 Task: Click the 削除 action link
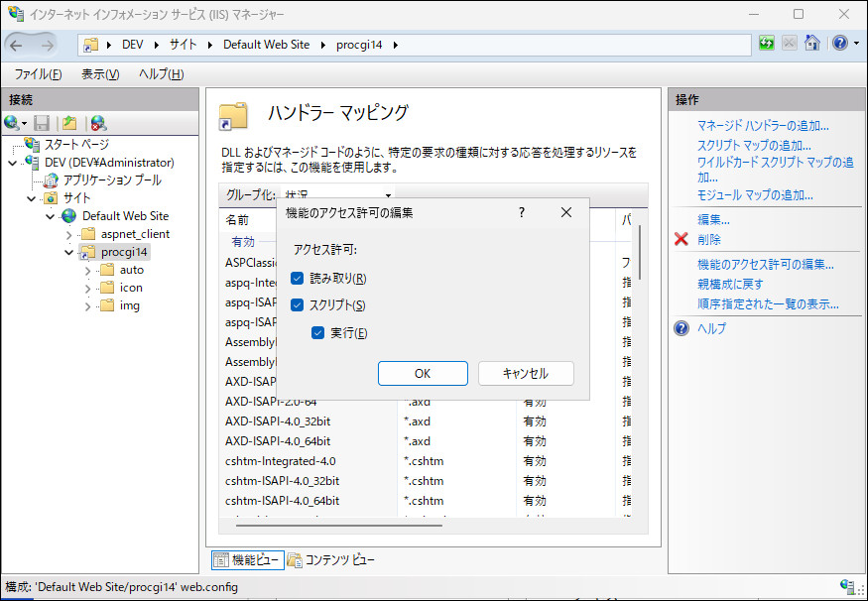(x=709, y=240)
